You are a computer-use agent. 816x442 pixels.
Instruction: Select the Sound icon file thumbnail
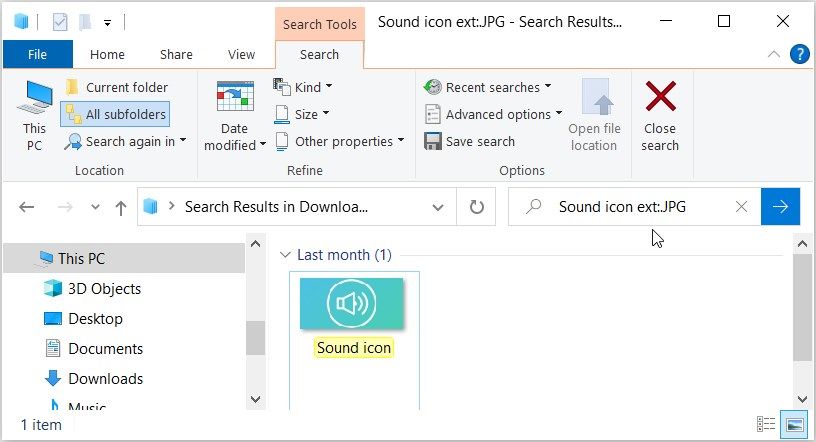coord(352,304)
